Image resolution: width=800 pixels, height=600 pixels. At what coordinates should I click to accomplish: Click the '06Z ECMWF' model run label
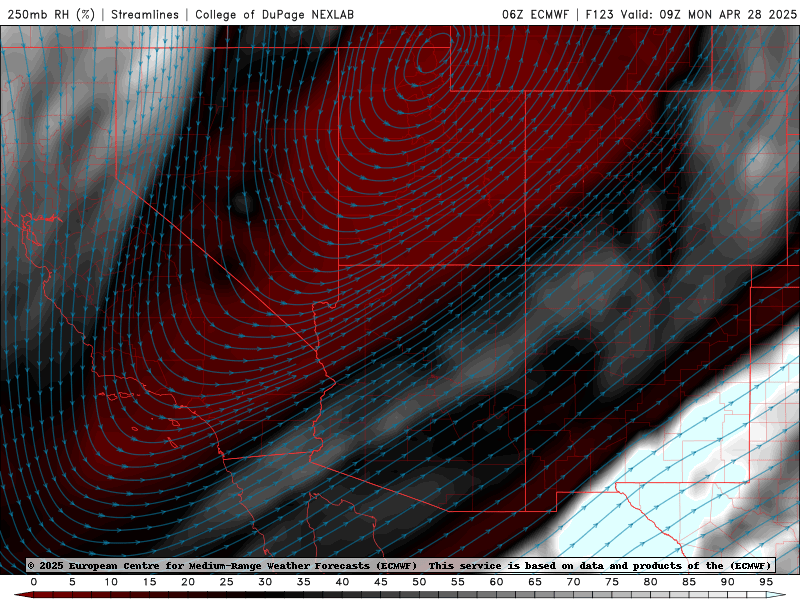click(535, 14)
